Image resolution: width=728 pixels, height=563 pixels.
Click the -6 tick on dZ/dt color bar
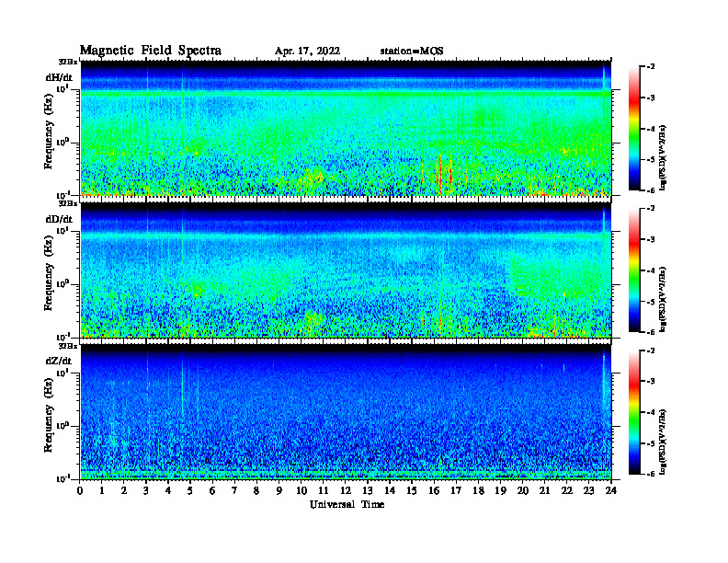651,474
